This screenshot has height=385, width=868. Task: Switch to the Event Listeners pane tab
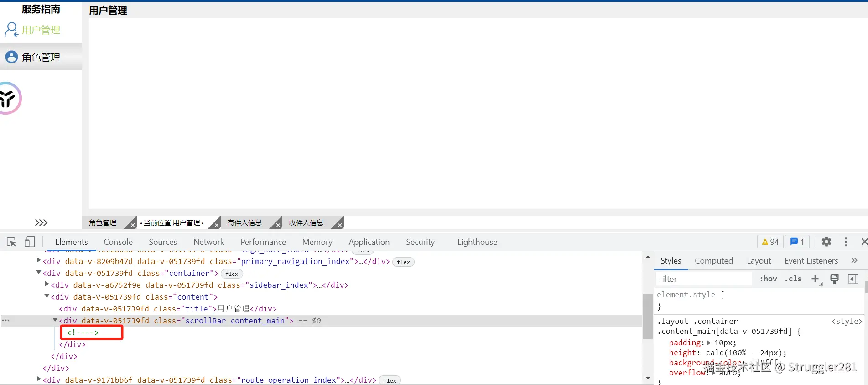click(811, 261)
